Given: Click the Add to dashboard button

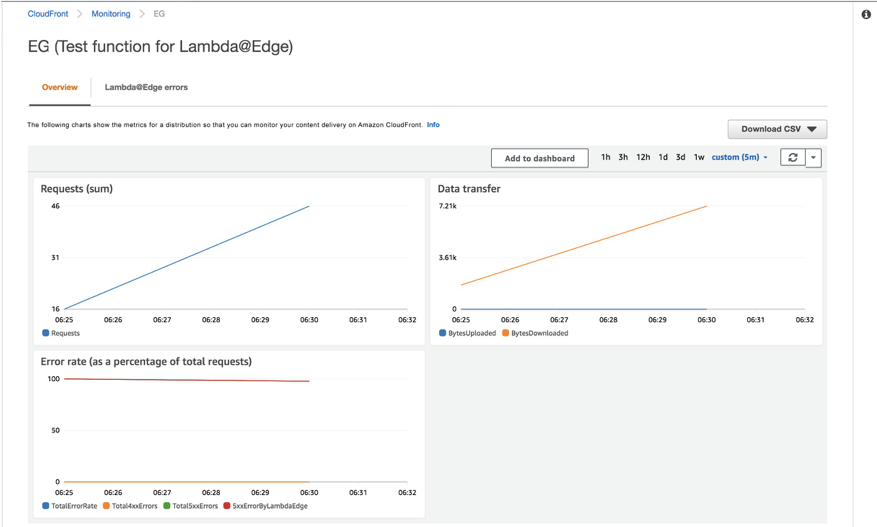Looking at the screenshot, I should pyautogui.click(x=539, y=158).
